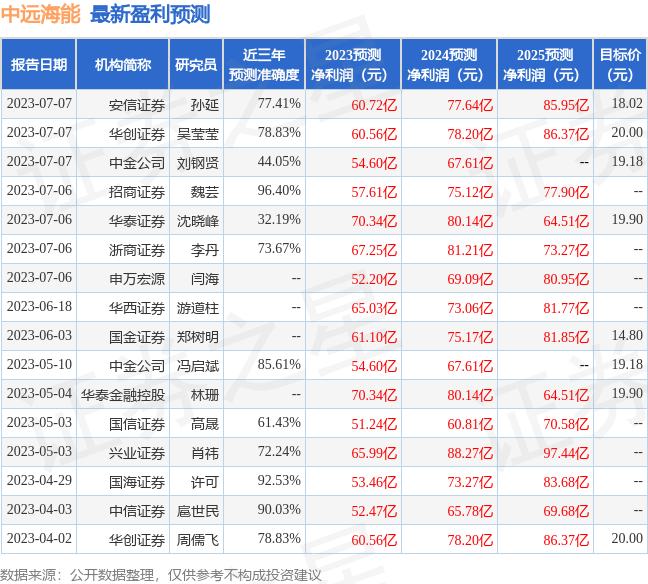Click the 最新盈利预测 heading

point(150,14)
